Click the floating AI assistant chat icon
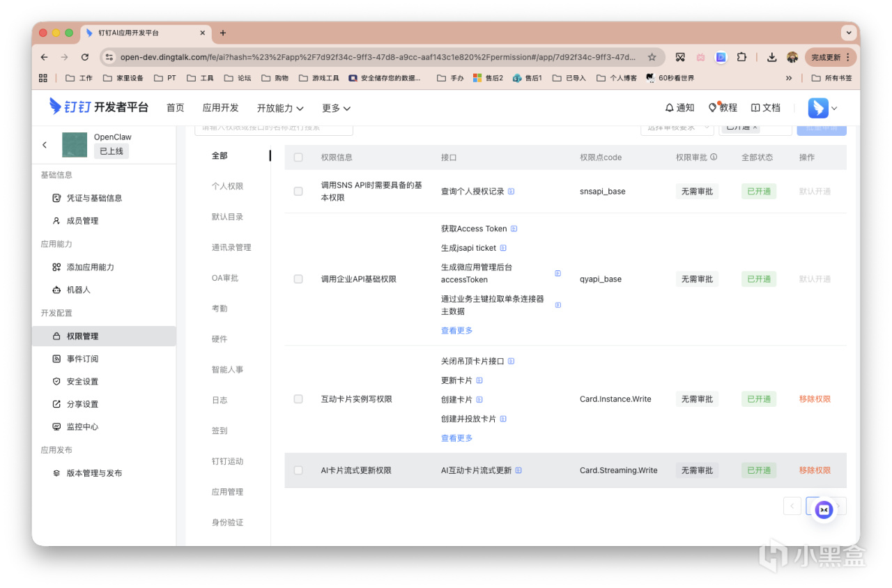 pyautogui.click(x=824, y=510)
